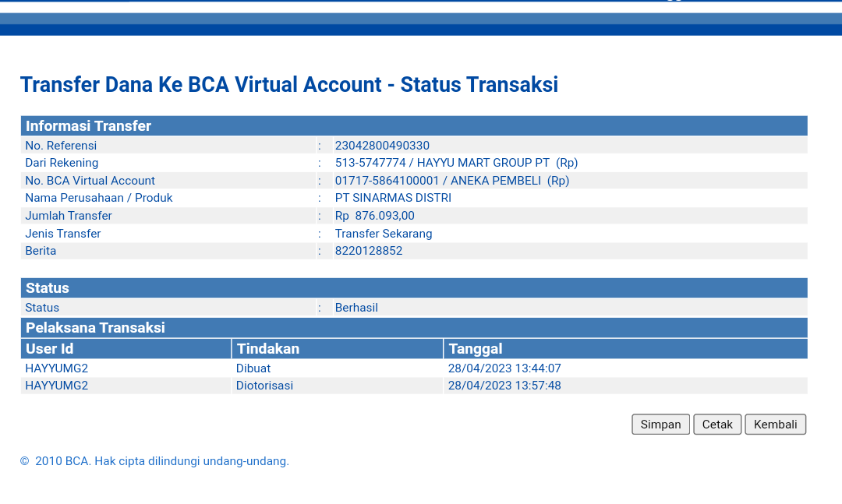Click the Simpan button
This screenshot has width=842, height=504.
pyautogui.click(x=660, y=425)
